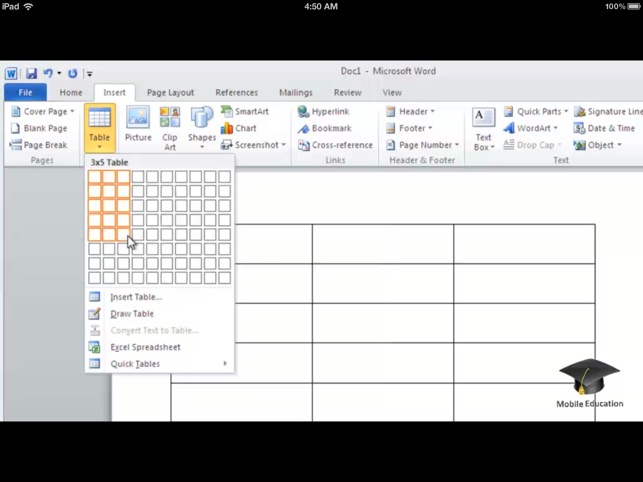643x482 pixels.
Task: Open Clip Art pane
Action: pyautogui.click(x=170, y=128)
